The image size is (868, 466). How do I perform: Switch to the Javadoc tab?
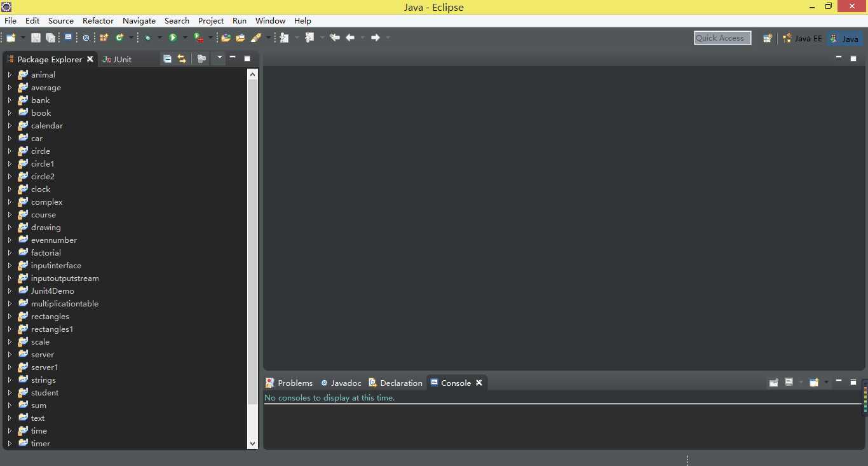click(341, 383)
